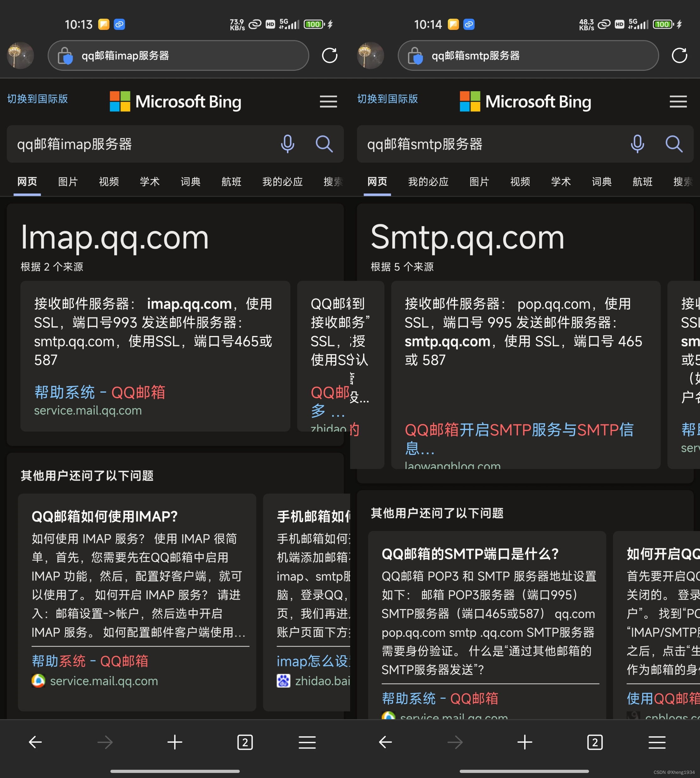The image size is (700, 778).
Task: Select the 学术 tab in imap results
Action: (x=150, y=181)
